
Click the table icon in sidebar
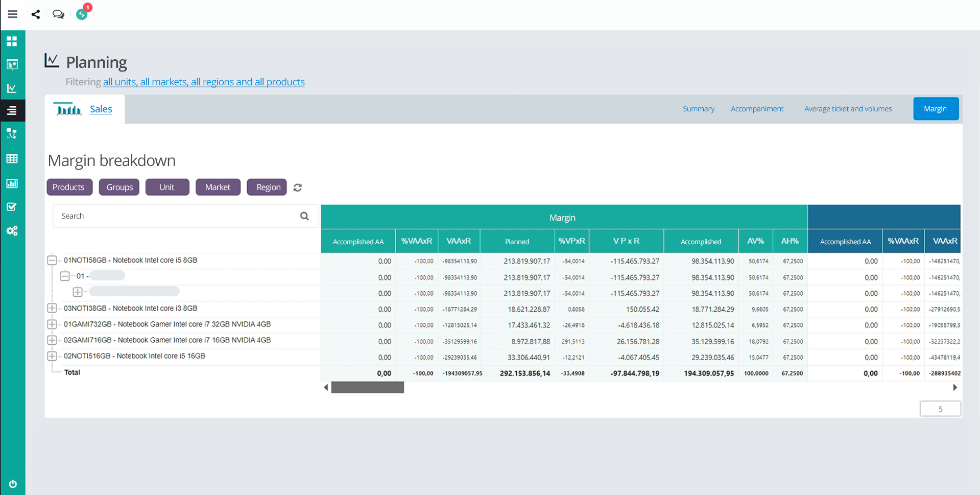point(12,159)
